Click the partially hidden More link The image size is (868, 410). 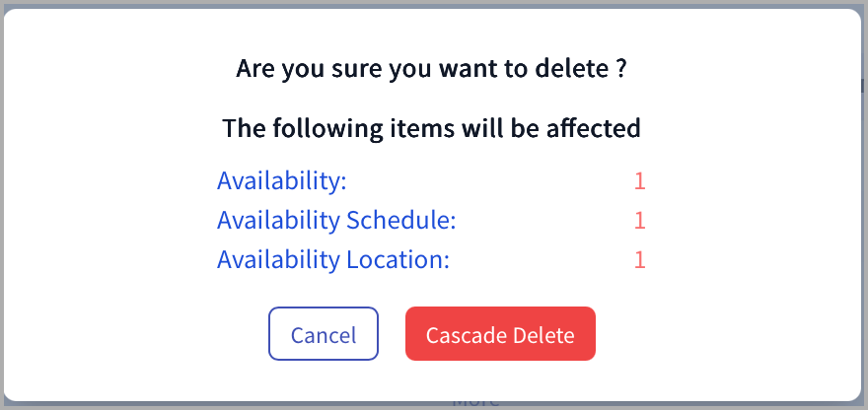[x=476, y=403]
